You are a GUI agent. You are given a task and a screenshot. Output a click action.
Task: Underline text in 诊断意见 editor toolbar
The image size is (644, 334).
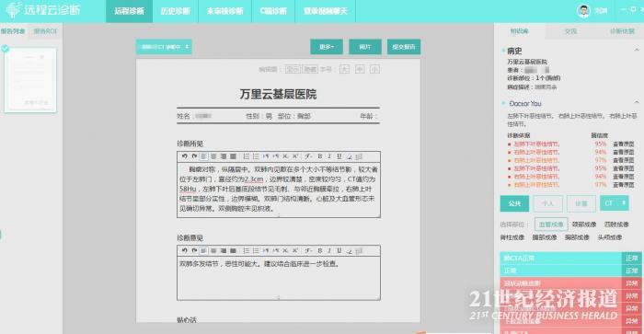[x=339, y=250]
